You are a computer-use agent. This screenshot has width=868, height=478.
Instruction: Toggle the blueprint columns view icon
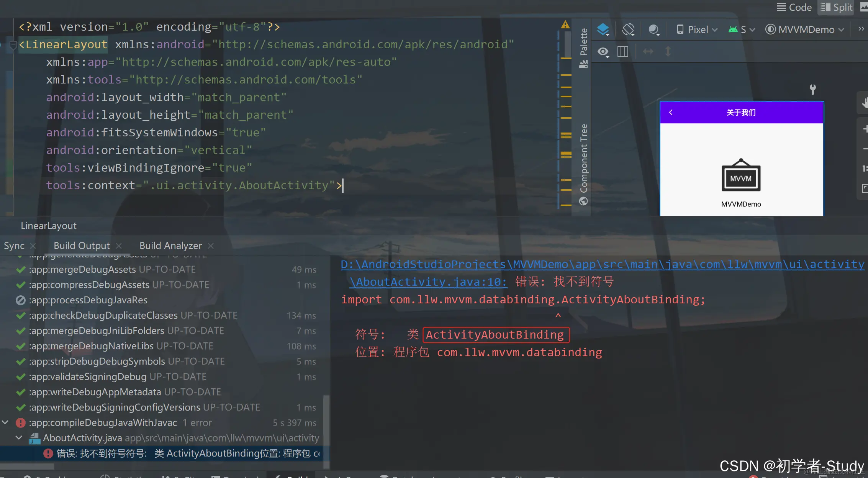point(623,52)
